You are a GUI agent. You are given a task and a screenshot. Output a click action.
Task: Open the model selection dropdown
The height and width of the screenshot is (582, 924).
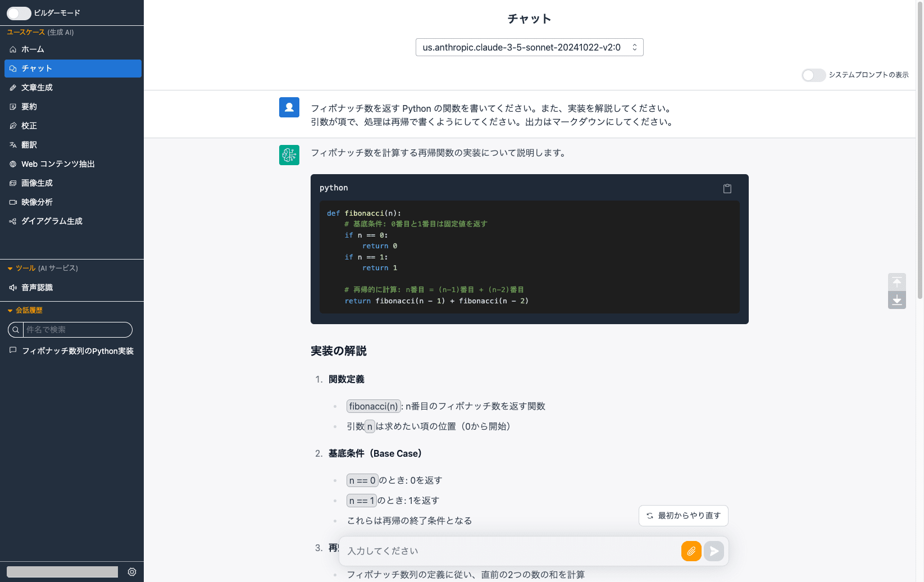[529, 47]
